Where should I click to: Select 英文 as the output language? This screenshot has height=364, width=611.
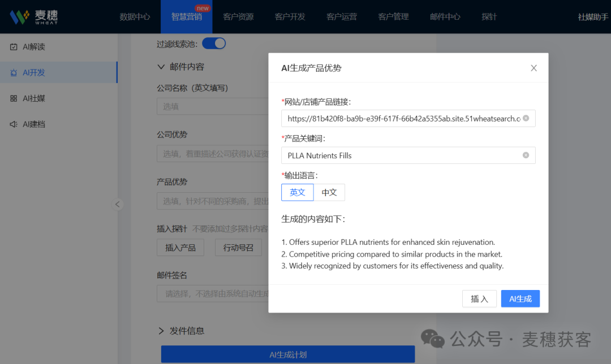click(x=298, y=192)
